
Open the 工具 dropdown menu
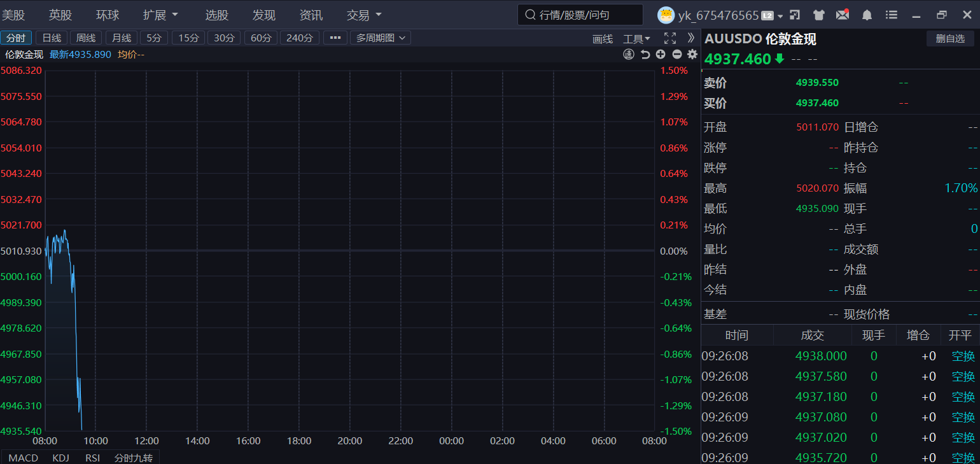click(x=636, y=39)
